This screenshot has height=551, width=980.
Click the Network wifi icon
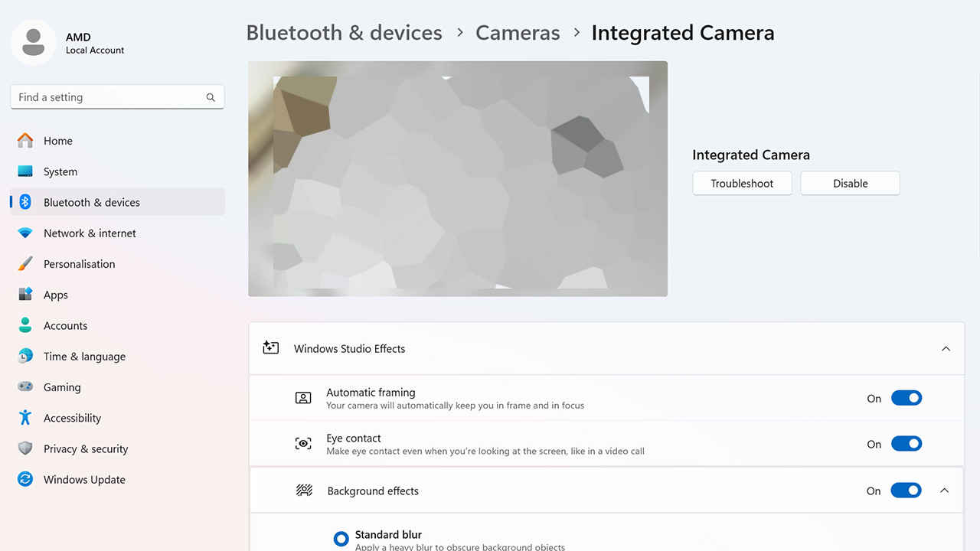tap(25, 233)
